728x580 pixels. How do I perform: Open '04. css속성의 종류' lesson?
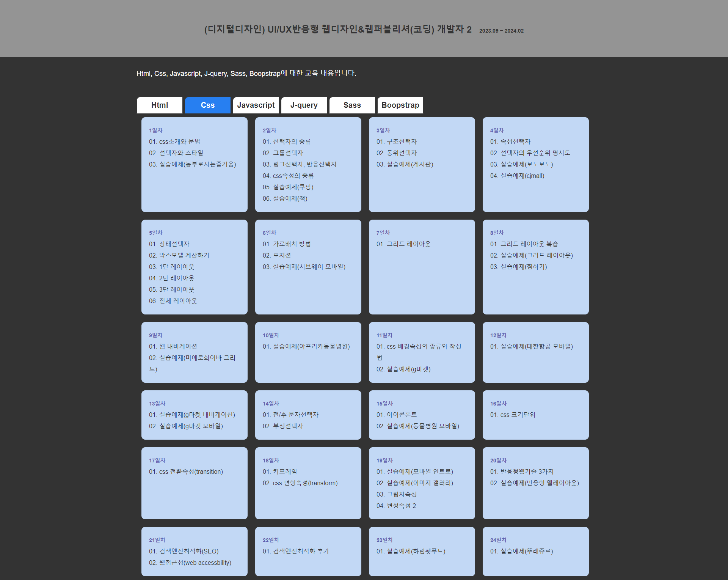click(x=288, y=176)
